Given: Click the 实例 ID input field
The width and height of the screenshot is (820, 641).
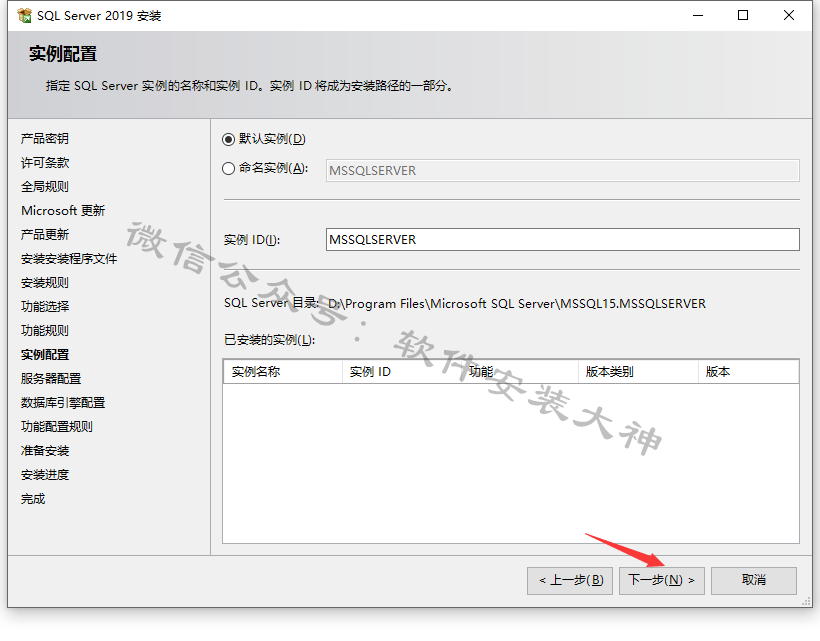Looking at the screenshot, I should coord(562,239).
